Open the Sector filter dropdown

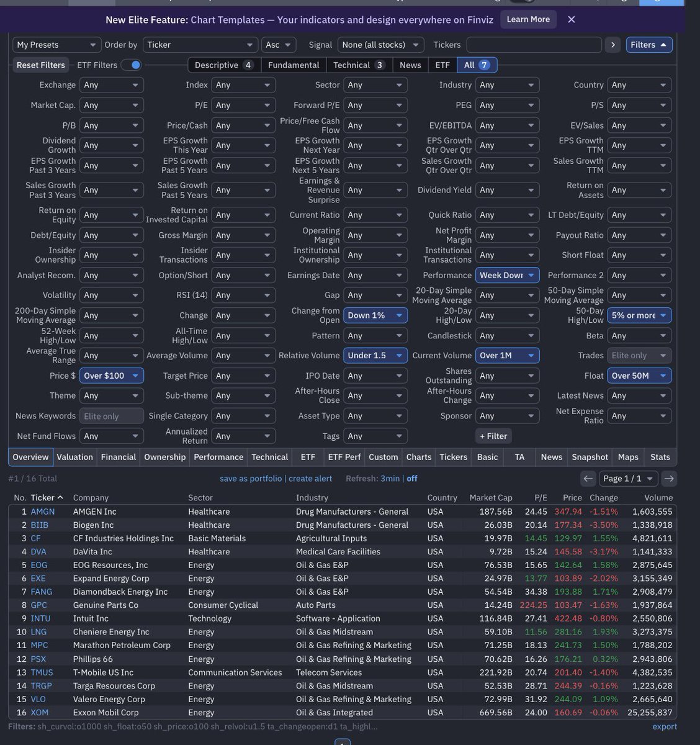tap(375, 85)
